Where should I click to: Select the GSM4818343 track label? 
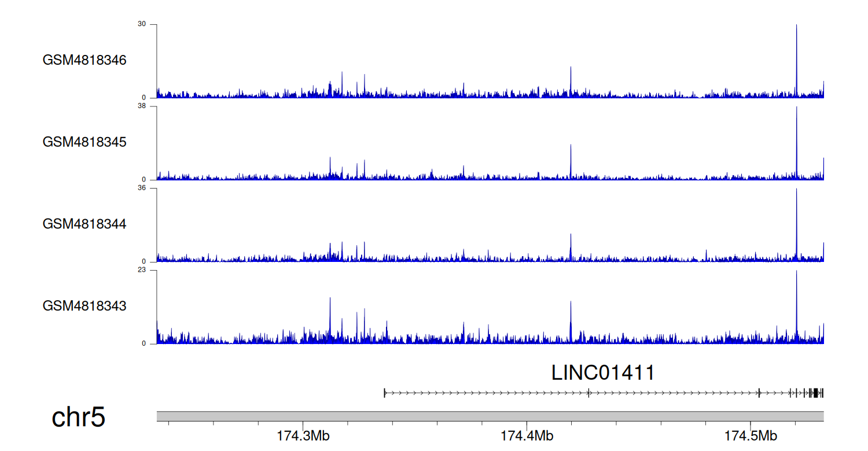(x=84, y=306)
